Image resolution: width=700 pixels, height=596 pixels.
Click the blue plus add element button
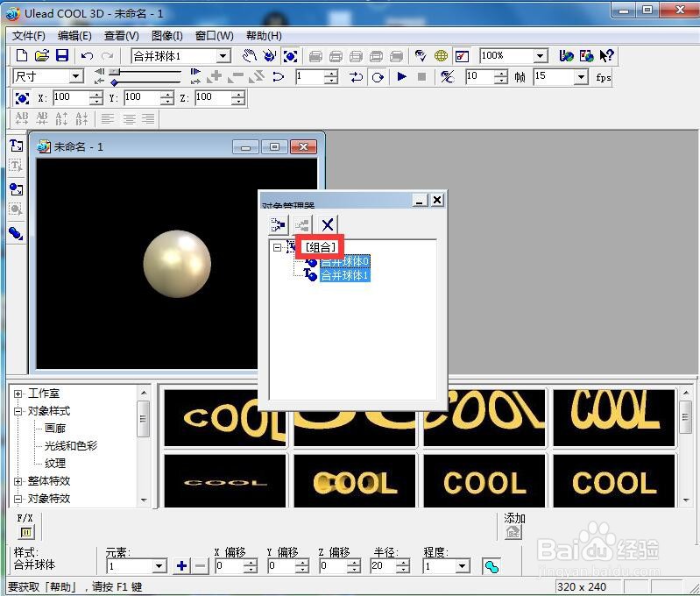tap(181, 566)
